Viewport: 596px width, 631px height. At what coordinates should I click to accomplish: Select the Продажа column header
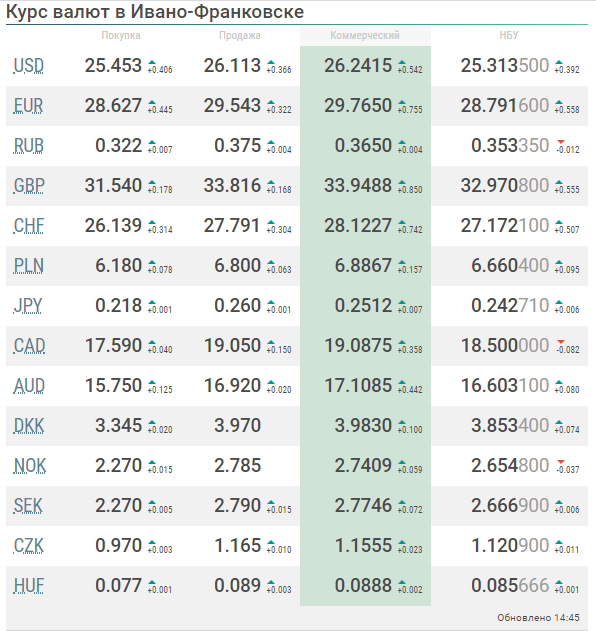pyautogui.click(x=239, y=35)
